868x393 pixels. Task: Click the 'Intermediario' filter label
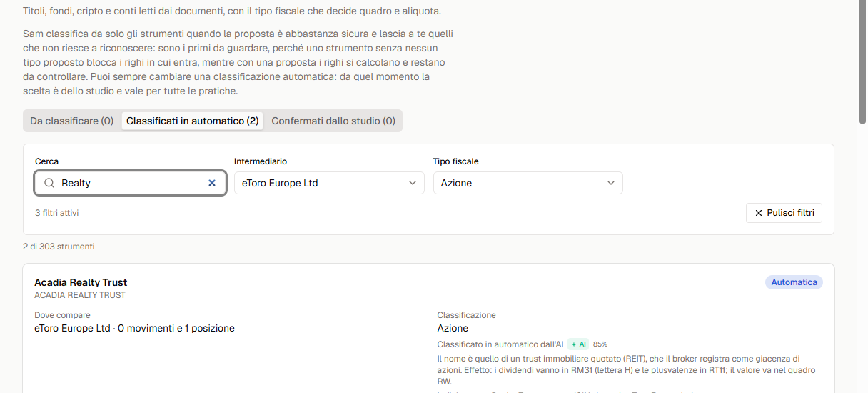(x=261, y=161)
